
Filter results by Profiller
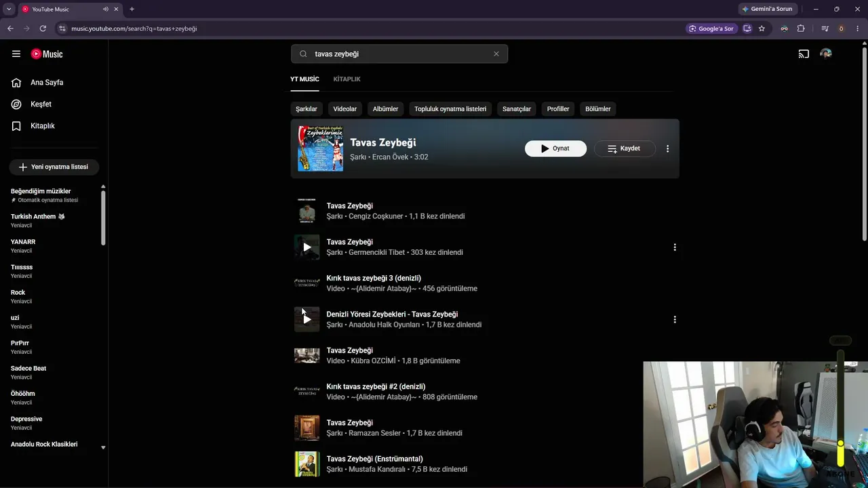[x=558, y=108]
